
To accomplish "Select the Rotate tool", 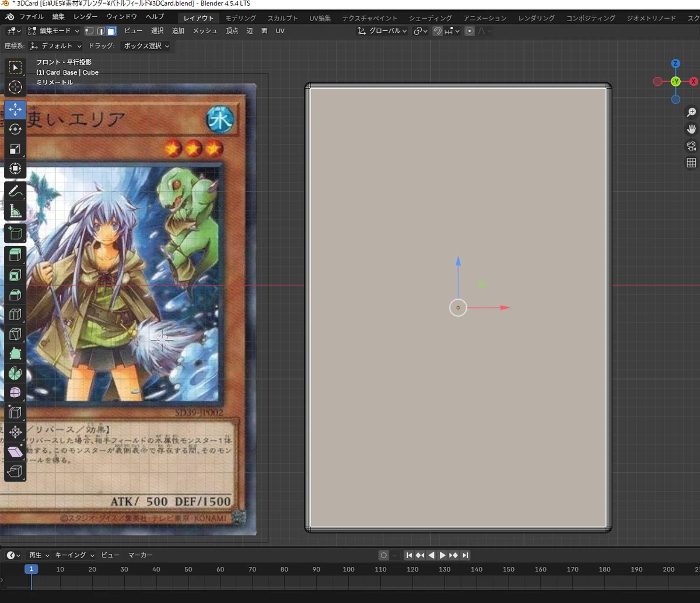I will point(15,129).
